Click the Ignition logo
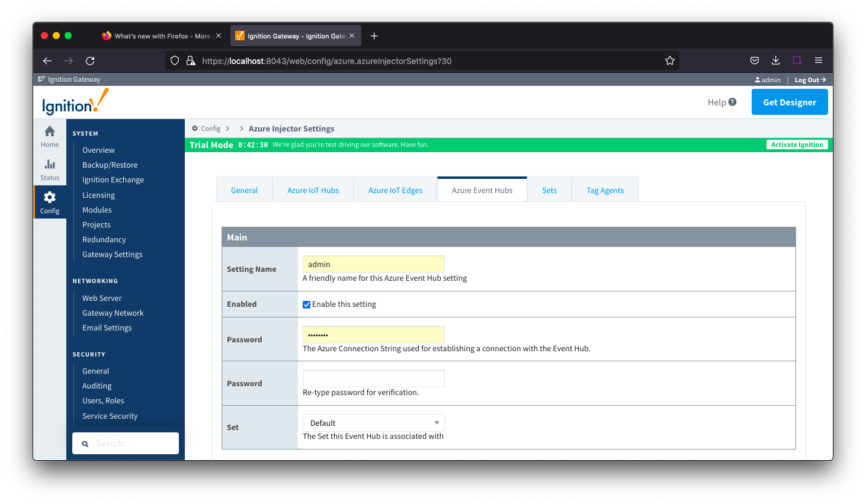Image resolution: width=866 pixels, height=504 pixels. click(x=75, y=102)
